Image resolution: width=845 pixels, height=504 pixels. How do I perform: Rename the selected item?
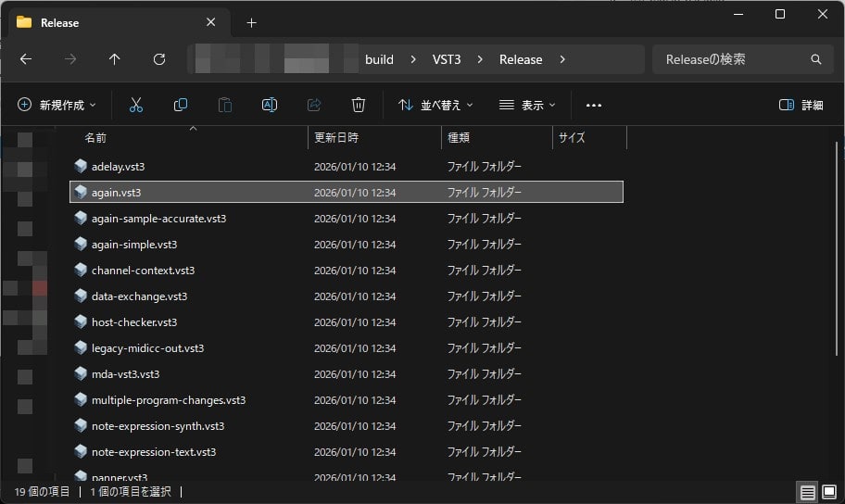click(x=270, y=105)
